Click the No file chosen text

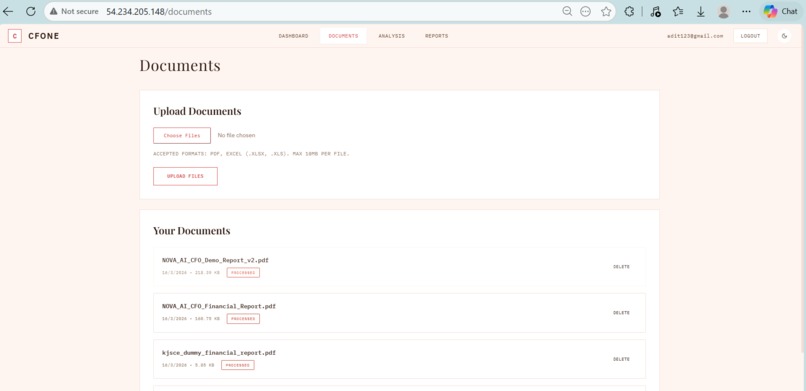click(236, 136)
